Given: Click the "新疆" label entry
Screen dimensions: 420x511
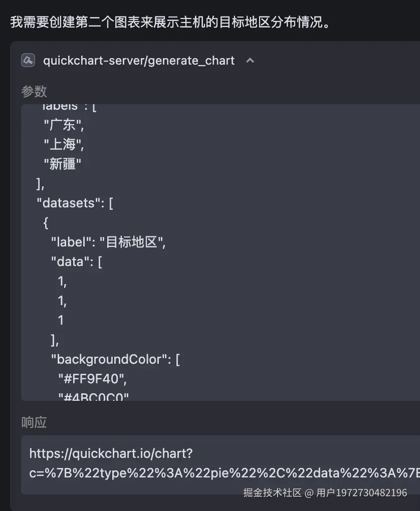Looking at the screenshot, I should pyautogui.click(x=62, y=164).
